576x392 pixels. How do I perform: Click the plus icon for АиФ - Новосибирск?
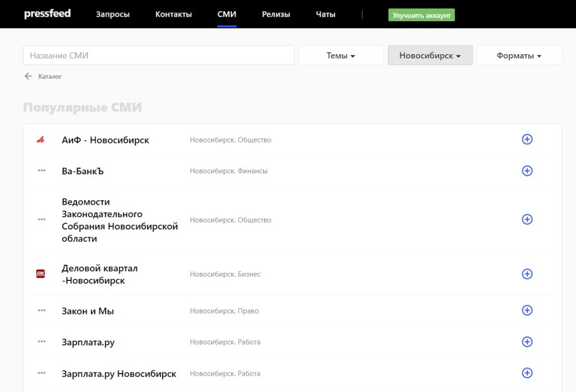(527, 140)
